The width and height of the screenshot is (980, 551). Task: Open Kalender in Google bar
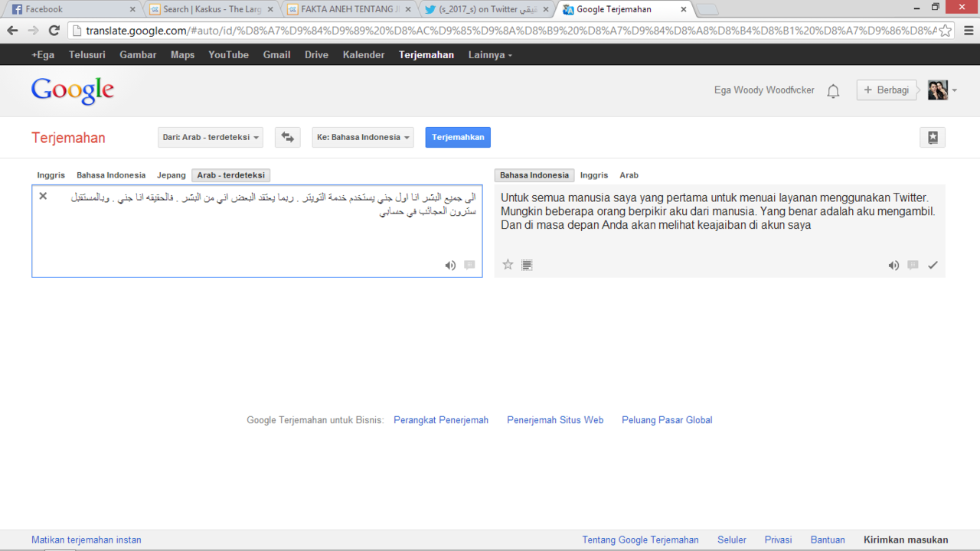coord(364,55)
